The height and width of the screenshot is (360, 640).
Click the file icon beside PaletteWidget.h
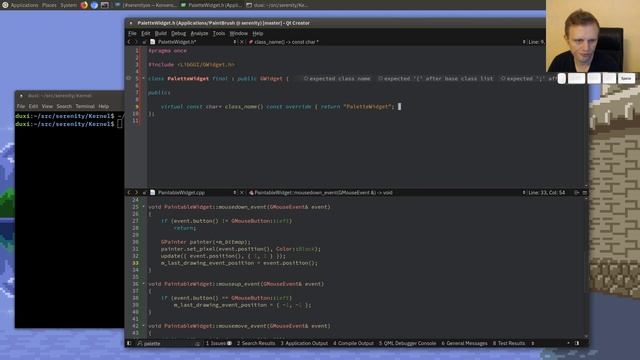pos(152,42)
